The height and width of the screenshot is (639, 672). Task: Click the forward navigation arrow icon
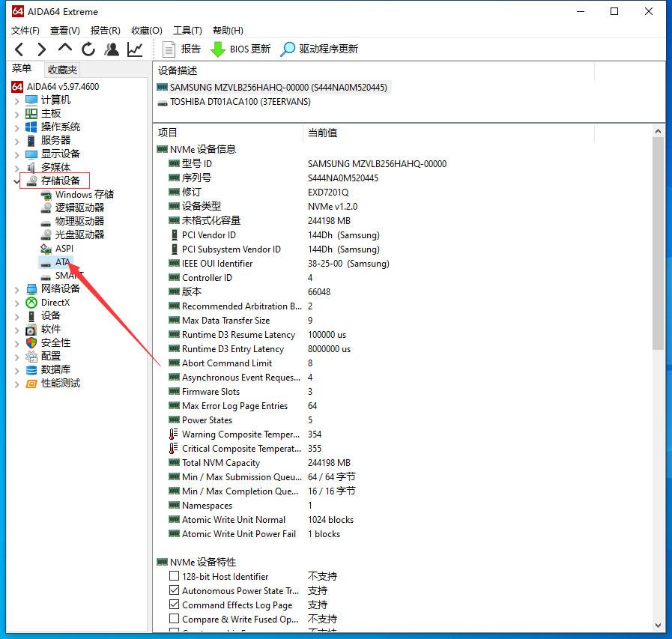coord(41,49)
